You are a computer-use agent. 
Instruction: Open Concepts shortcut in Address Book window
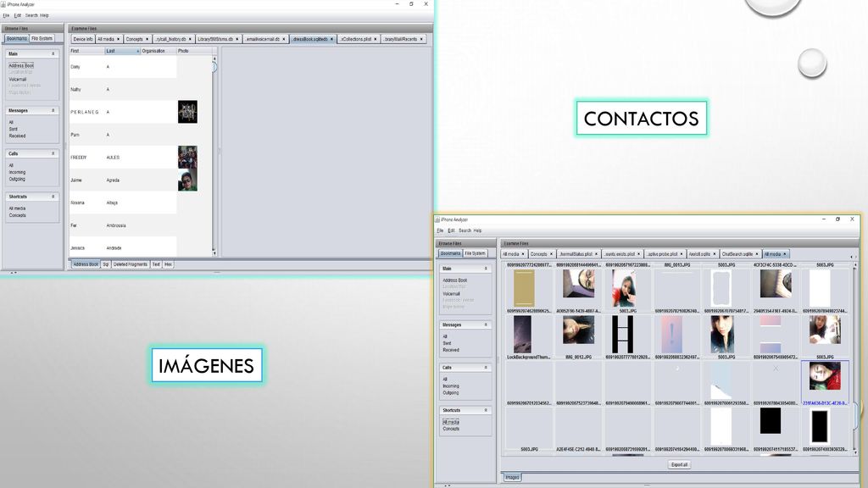coord(17,215)
